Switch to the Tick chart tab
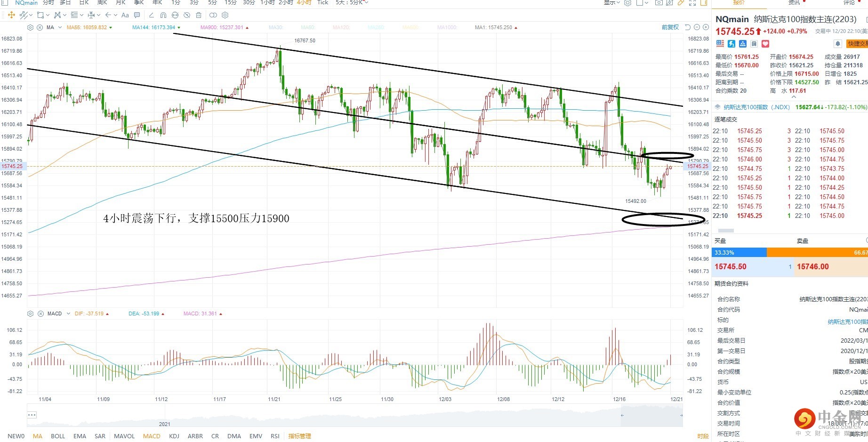The image size is (868, 442). (323, 3)
